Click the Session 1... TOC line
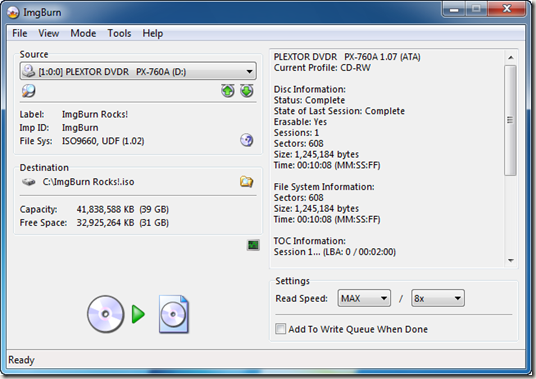Image resolution: width=536 pixels, height=379 pixels. click(335, 252)
